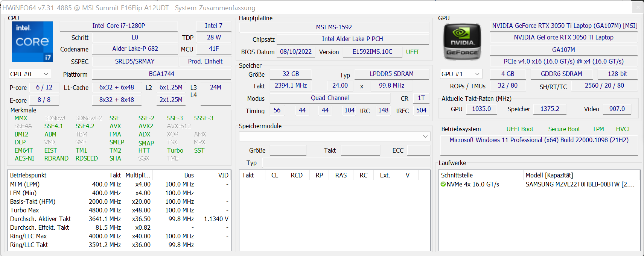Close the System-Zusammenfassung window

[638, 7]
